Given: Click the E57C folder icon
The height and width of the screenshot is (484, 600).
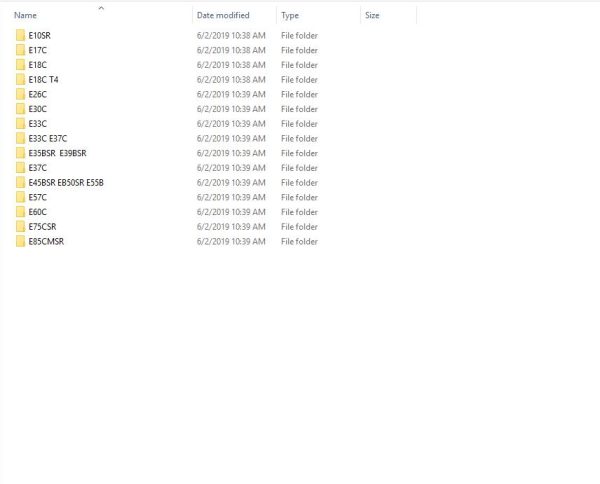Looking at the screenshot, I should click(21, 197).
